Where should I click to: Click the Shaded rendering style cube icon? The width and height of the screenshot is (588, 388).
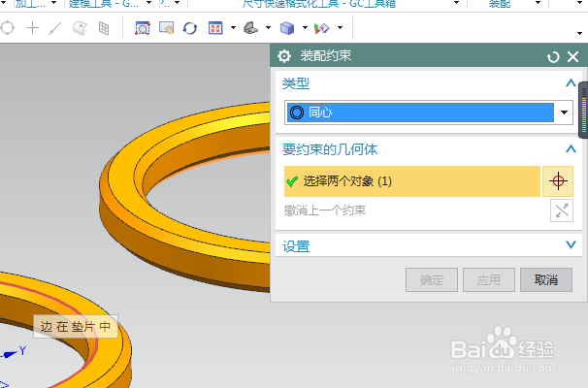tap(287, 28)
